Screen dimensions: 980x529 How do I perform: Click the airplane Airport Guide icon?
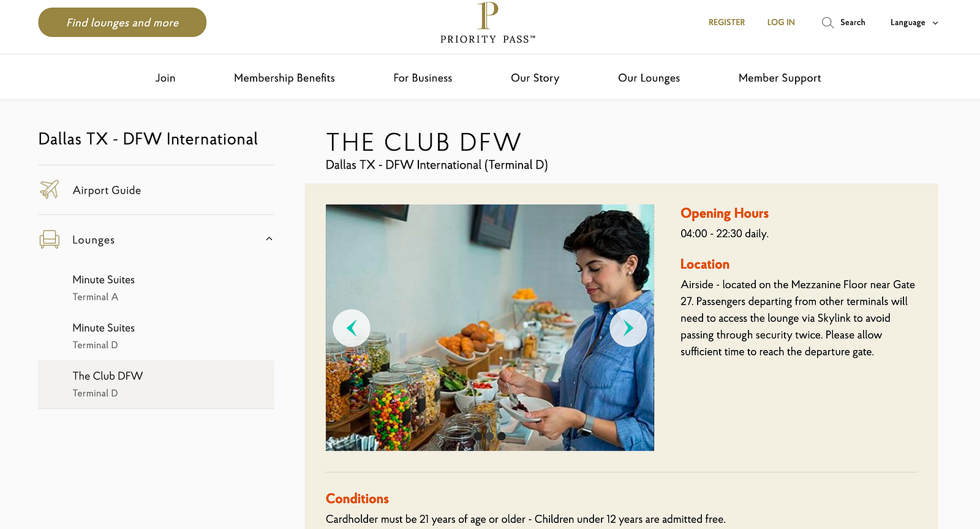click(x=50, y=189)
